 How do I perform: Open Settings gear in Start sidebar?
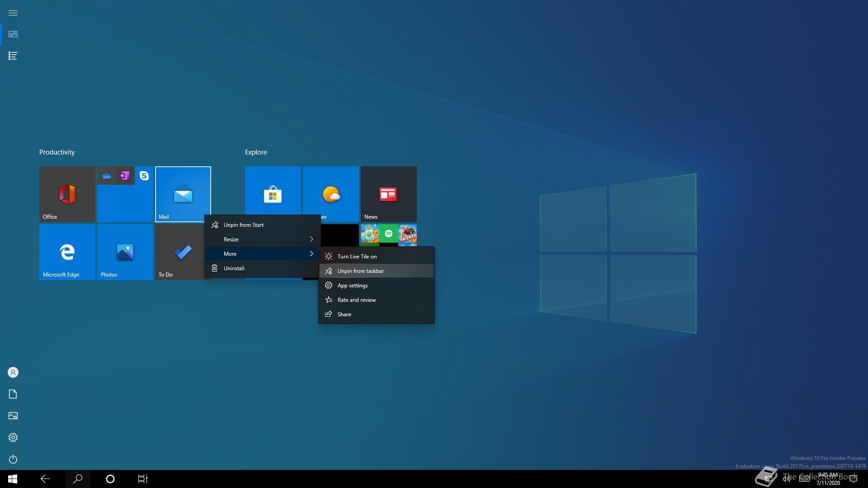(x=13, y=437)
